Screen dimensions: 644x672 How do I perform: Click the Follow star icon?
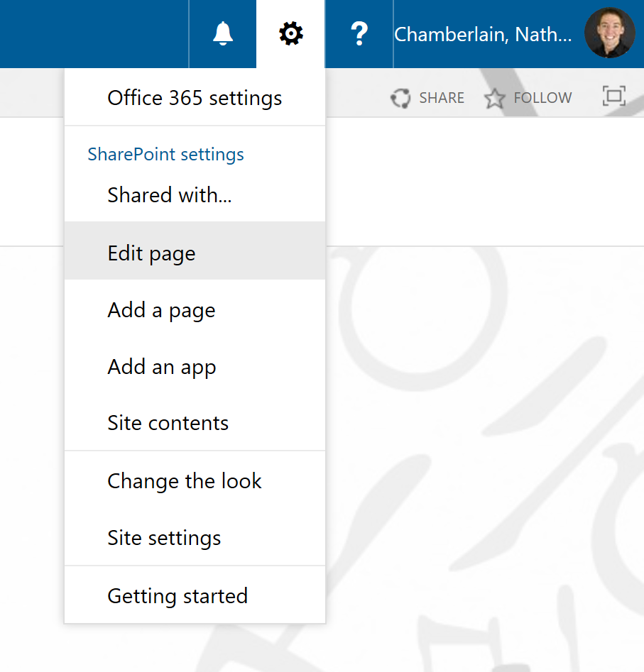coord(494,98)
